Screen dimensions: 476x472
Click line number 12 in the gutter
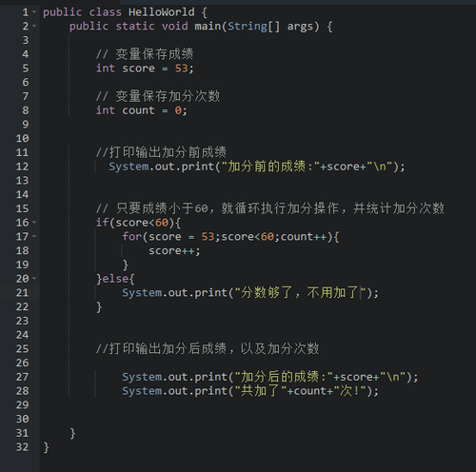coord(22,167)
